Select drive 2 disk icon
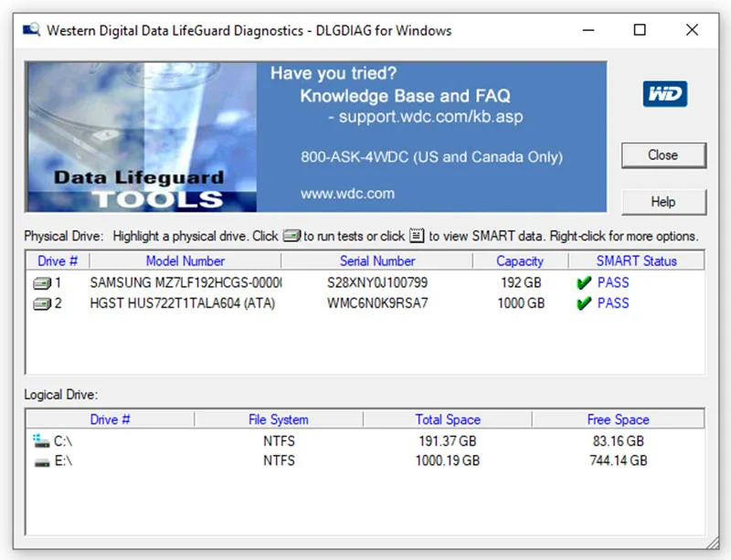The height and width of the screenshot is (560, 731). [42, 304]
